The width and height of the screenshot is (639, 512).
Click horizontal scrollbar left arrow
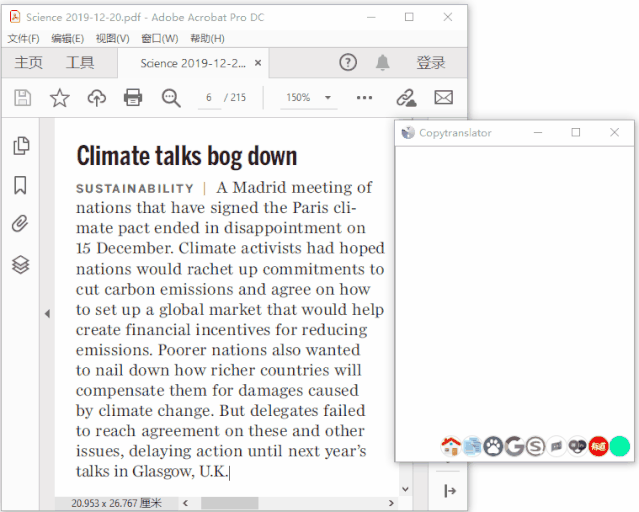point(185,503)
